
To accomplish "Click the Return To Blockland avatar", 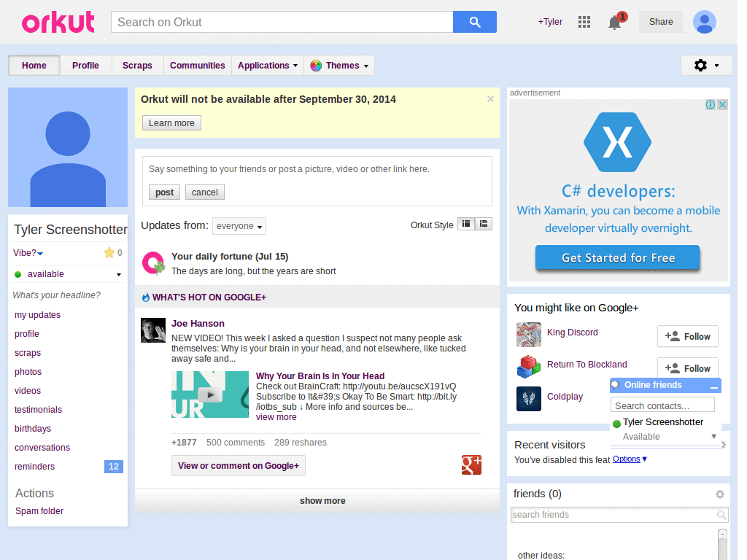I will (x=529, y=367).
